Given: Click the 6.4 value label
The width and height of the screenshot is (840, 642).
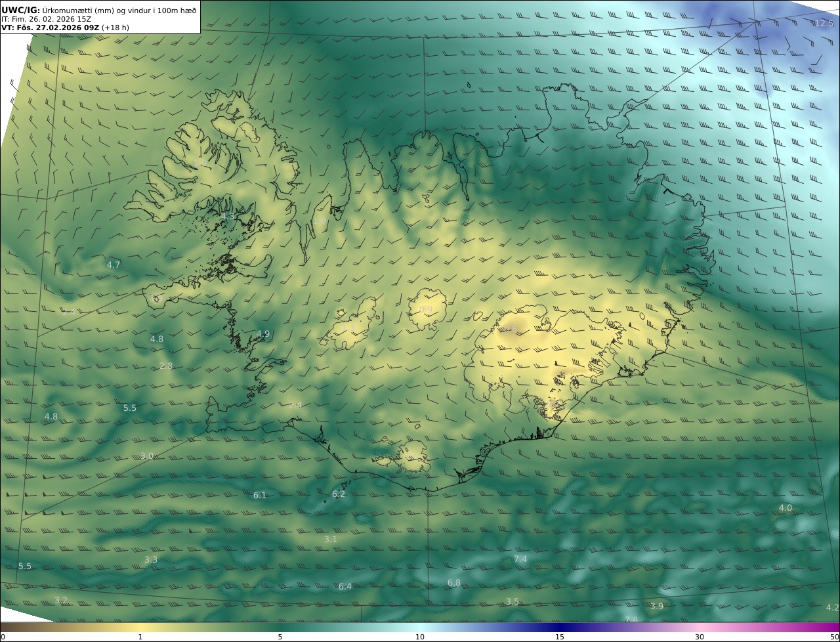Looking at the screenshot, I should [345, 587].
